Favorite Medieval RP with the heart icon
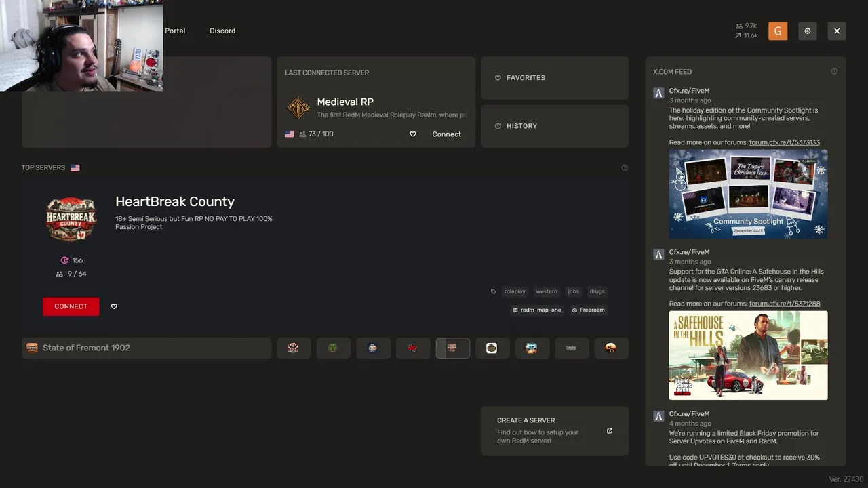The width and height of the screenshot is (868, 488). coord(412,134)
